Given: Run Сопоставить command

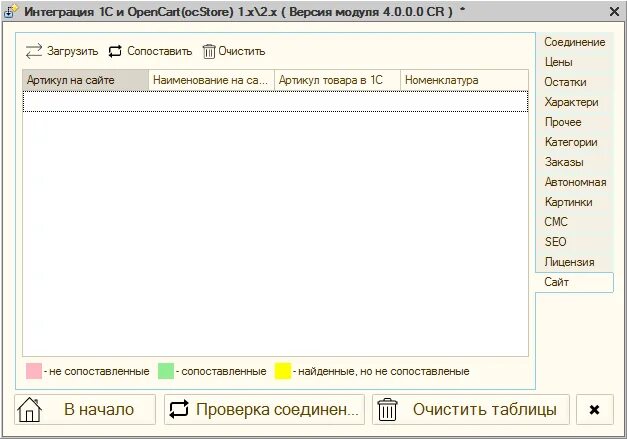Looking at the screenshot, I should click(x=150, y=51).
